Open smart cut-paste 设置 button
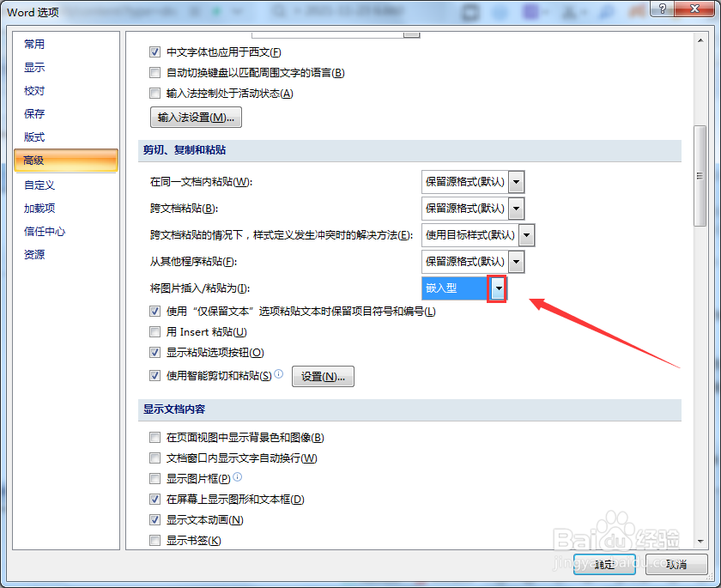 click(323, 377)
